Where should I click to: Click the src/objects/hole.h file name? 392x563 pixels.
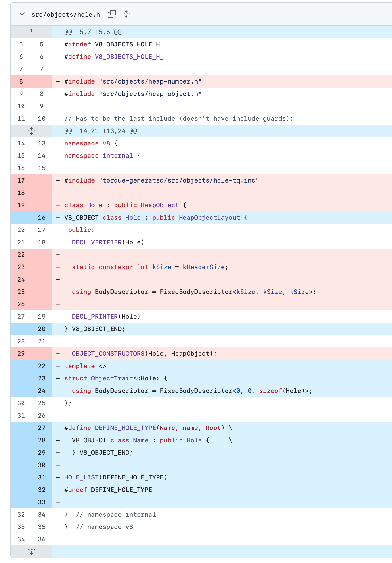pyautogui.click(x=66, y=15)
